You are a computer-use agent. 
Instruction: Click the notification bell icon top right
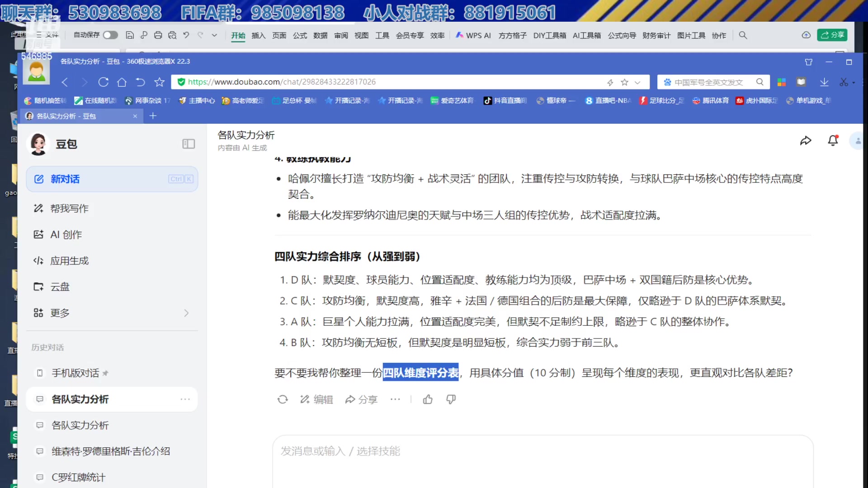coord(833,141)
